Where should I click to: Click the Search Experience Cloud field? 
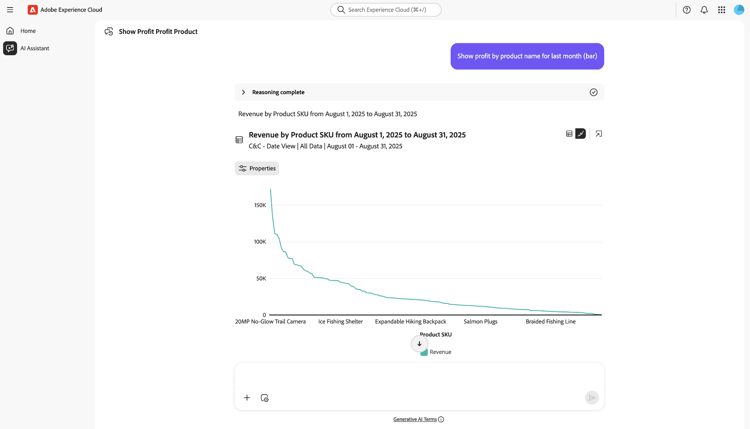[386, 10]
